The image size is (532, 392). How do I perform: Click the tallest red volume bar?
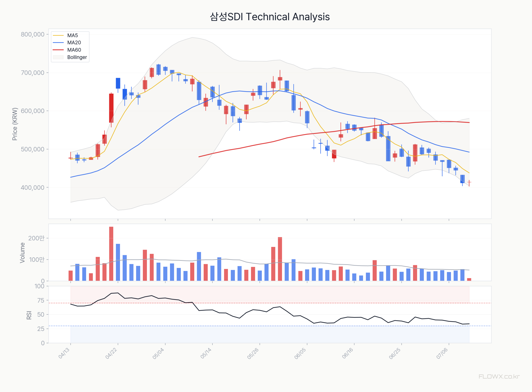tap(111, 254)
